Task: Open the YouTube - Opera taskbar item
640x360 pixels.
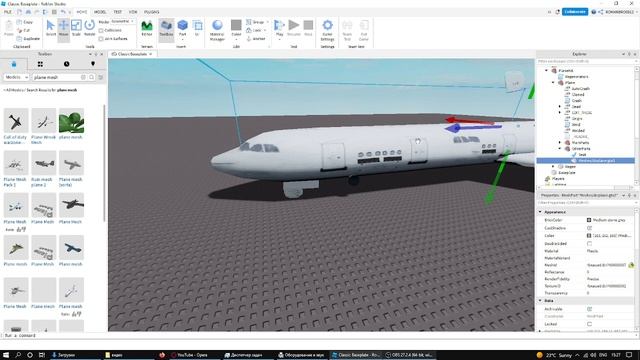Action: pyautogui.click(x=192, y=355)
